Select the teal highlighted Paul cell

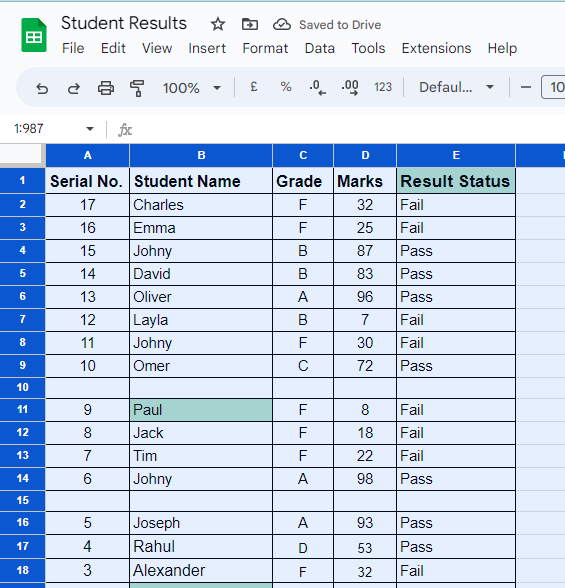coord(201,410)
